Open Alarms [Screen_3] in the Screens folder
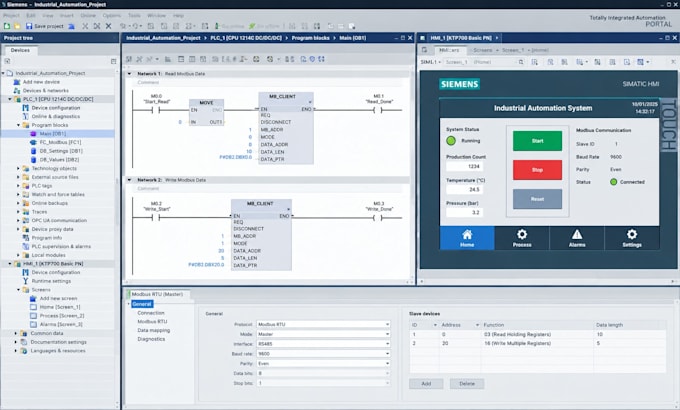The height and width of the screenshot is (410, 680). click(61, 325)
